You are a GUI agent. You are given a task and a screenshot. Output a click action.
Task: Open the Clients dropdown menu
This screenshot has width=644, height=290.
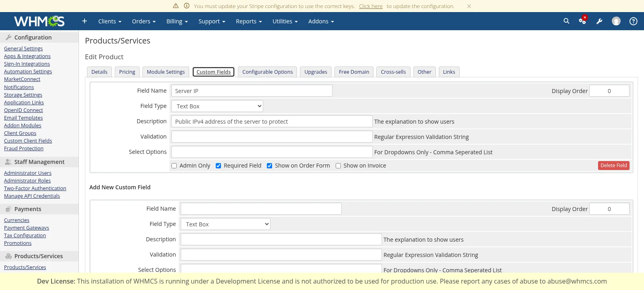tap(109, 21)
